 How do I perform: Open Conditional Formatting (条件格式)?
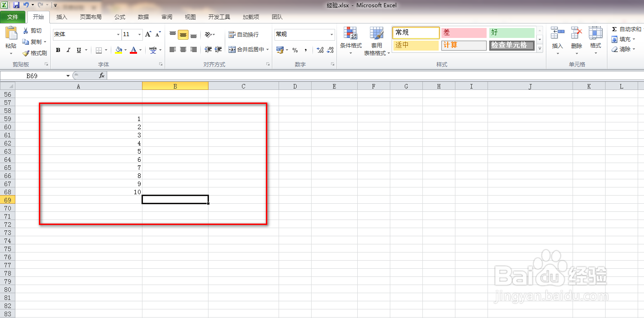pos(350,41)
